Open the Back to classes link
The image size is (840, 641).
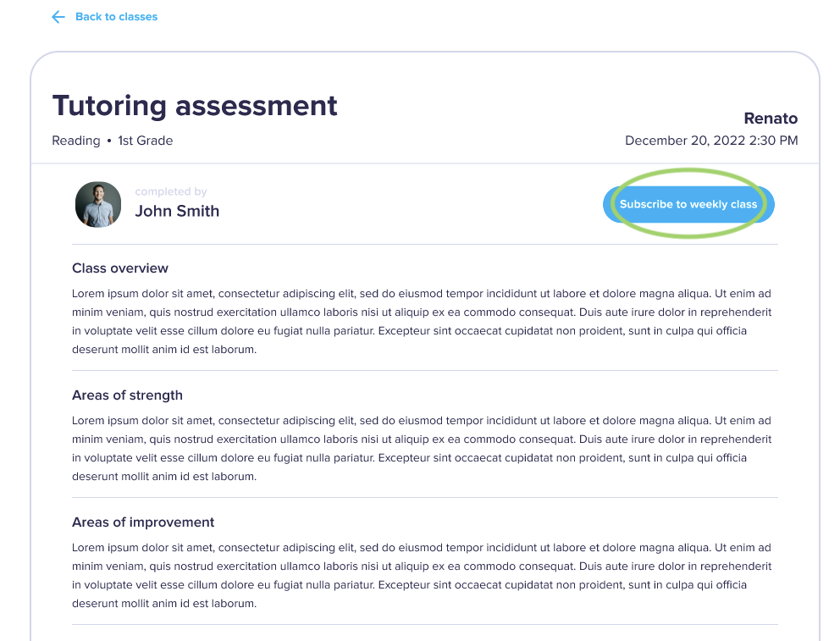115,16
